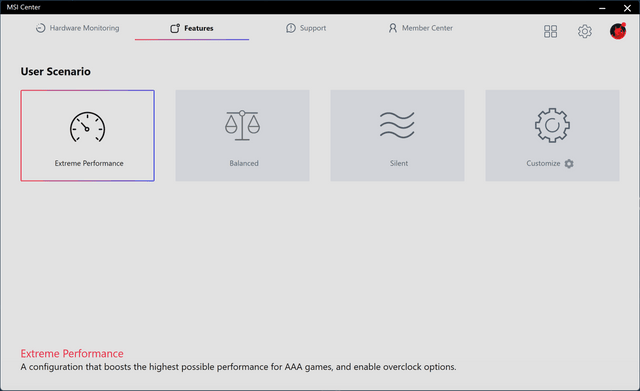
Task: Switch to the Features tab
Action: pos(192,28)
